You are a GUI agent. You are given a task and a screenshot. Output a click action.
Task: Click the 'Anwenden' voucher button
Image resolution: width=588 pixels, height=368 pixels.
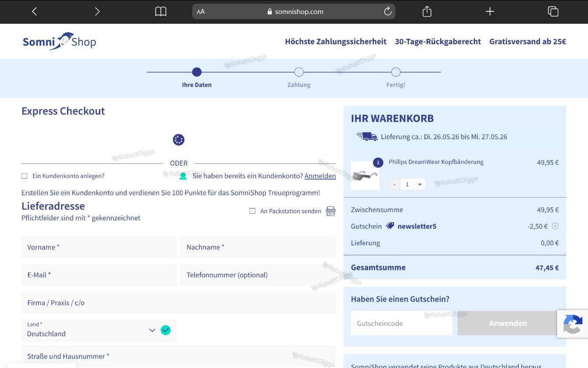(508, 323)
